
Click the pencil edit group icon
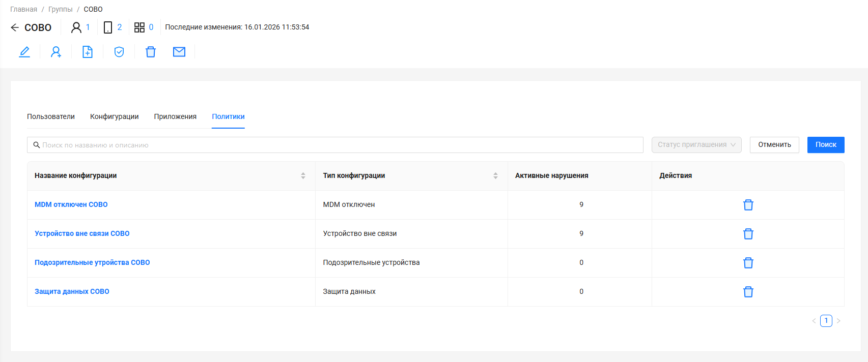click(24, 52)
